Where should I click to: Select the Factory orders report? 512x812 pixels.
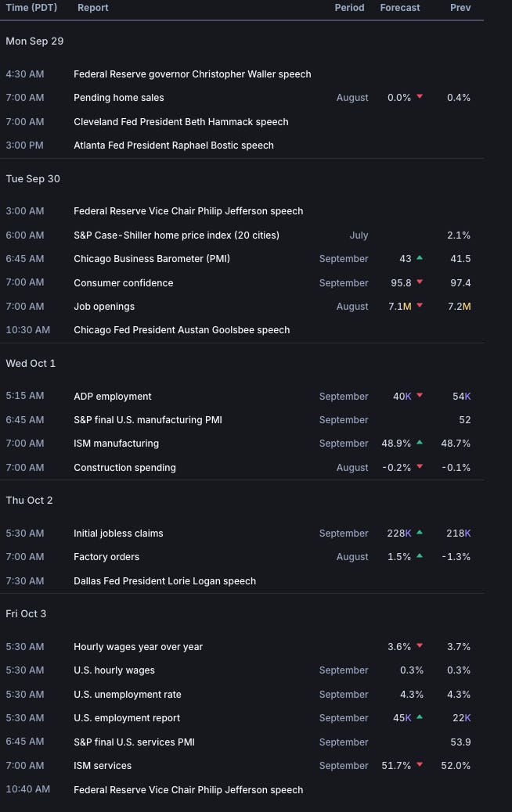(106, 557)
